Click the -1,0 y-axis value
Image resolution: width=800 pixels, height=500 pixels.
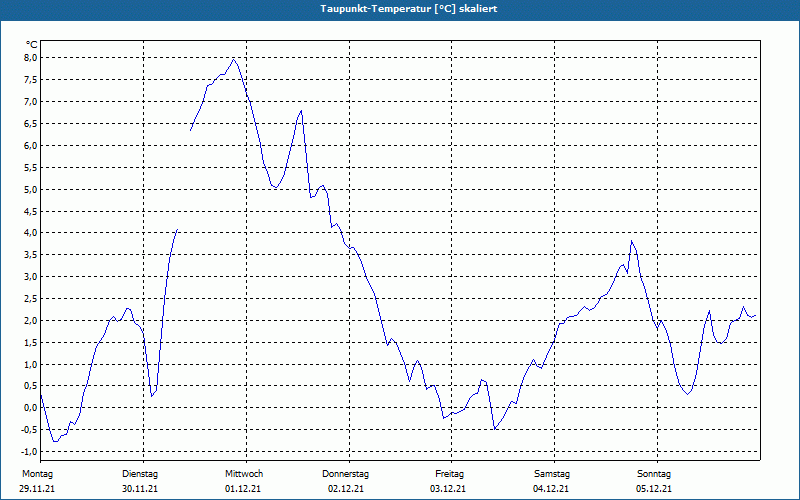click(30, 452)
